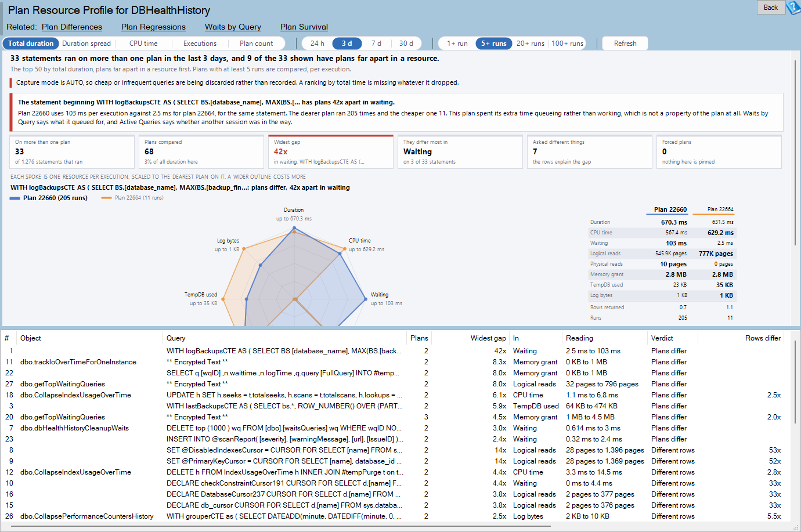Screen dimensions: 801x532
Task: Select dbo.trackIoOverTimeForOneInstance row
Action: point(395,362)
